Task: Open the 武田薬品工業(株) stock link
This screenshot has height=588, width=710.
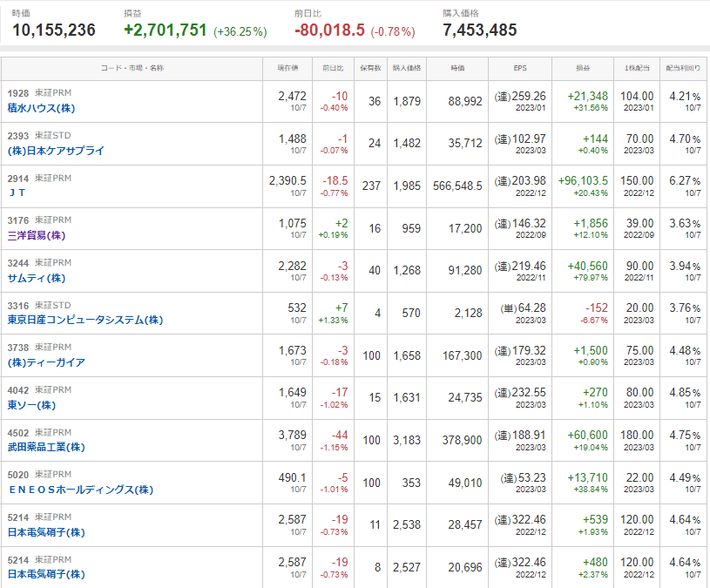Action: [x=46, y=447]
